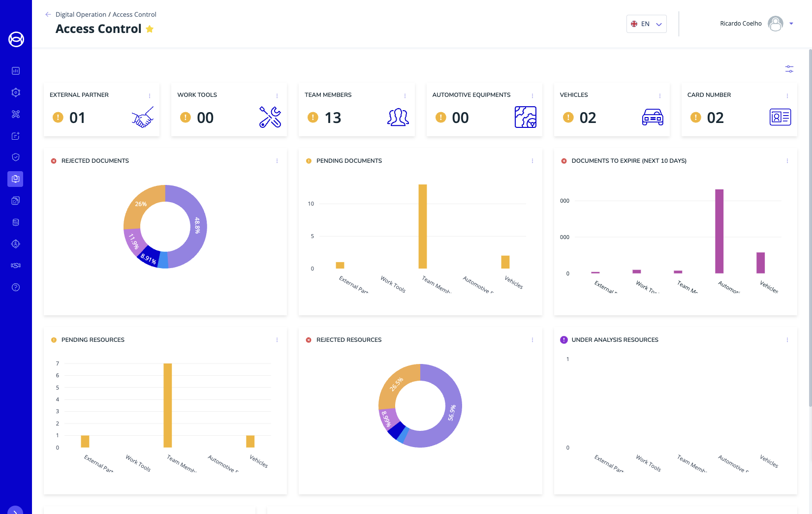The height and width of the screenshot is (514, 812).
Task: Click the company logo in sidebar
Action: (16, 39)
